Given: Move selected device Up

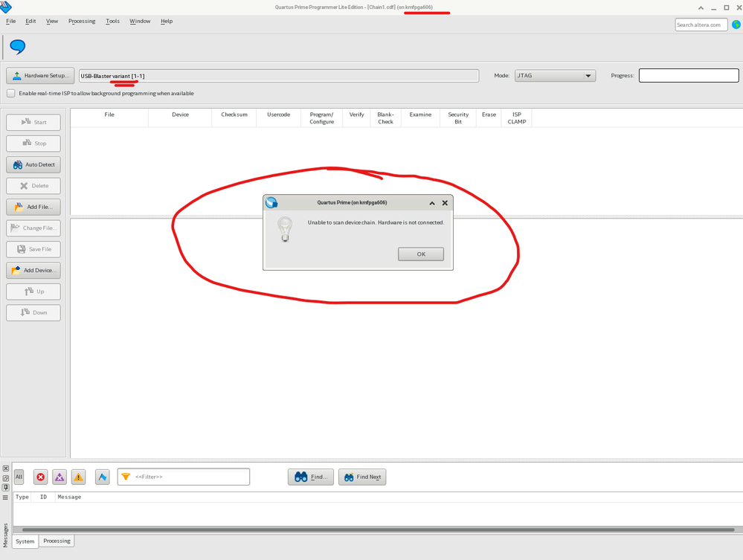Looking at the screenshot, I should 33,292.
